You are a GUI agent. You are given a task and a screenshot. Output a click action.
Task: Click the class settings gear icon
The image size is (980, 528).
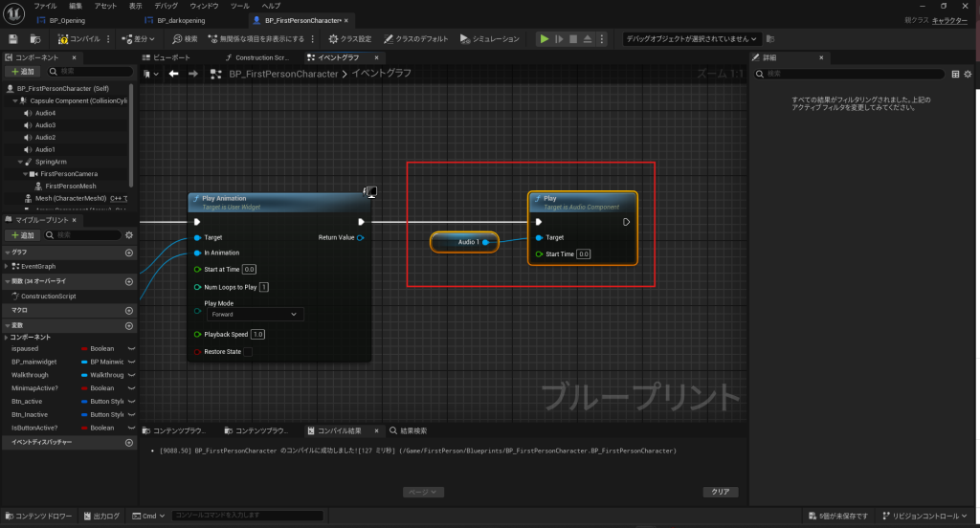click(333, 39)
